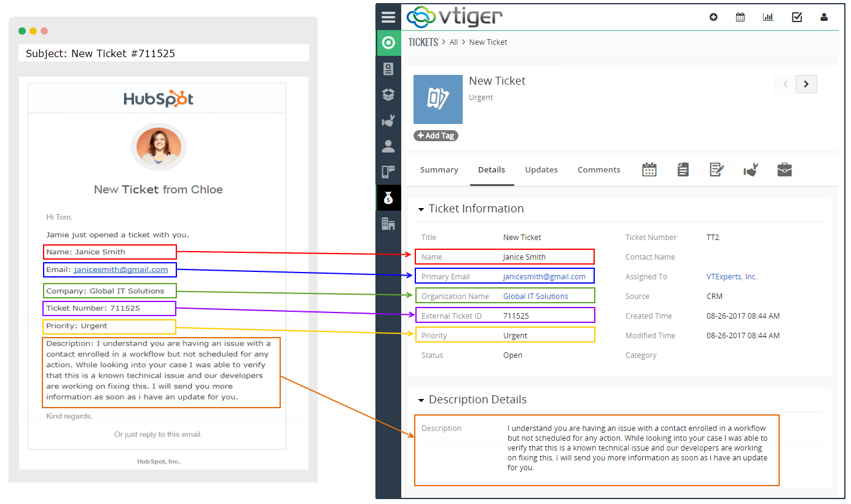This screenshot has height=504, width=851.
Task: Open the reports bar chart icon
Action: click(768, 17)
